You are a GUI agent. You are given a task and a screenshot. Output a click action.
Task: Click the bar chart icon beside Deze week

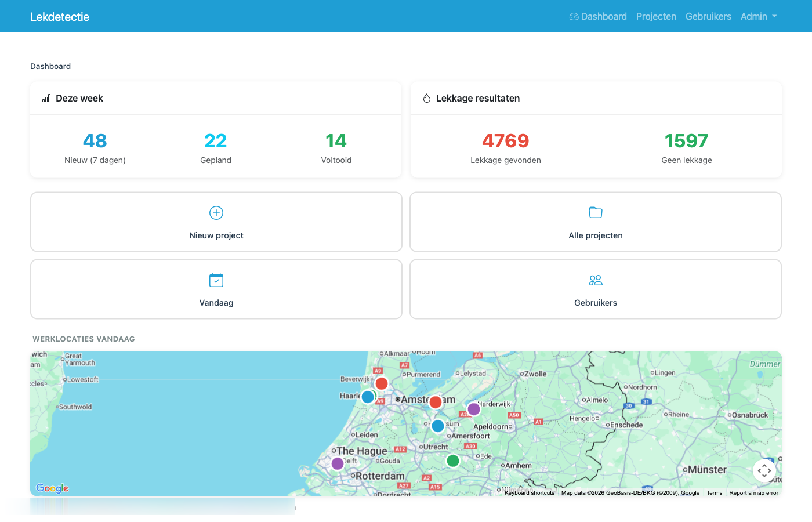pos(46,98)
